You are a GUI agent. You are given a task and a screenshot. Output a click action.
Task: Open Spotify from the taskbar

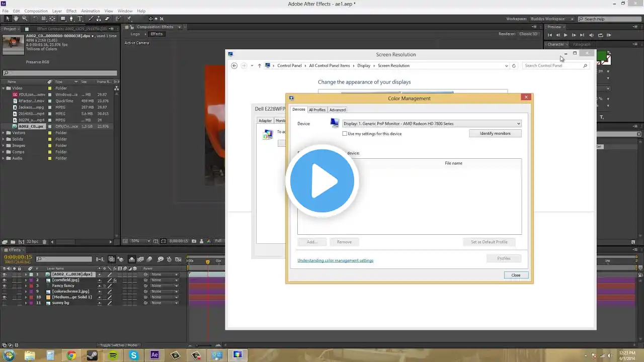(113, 355)
